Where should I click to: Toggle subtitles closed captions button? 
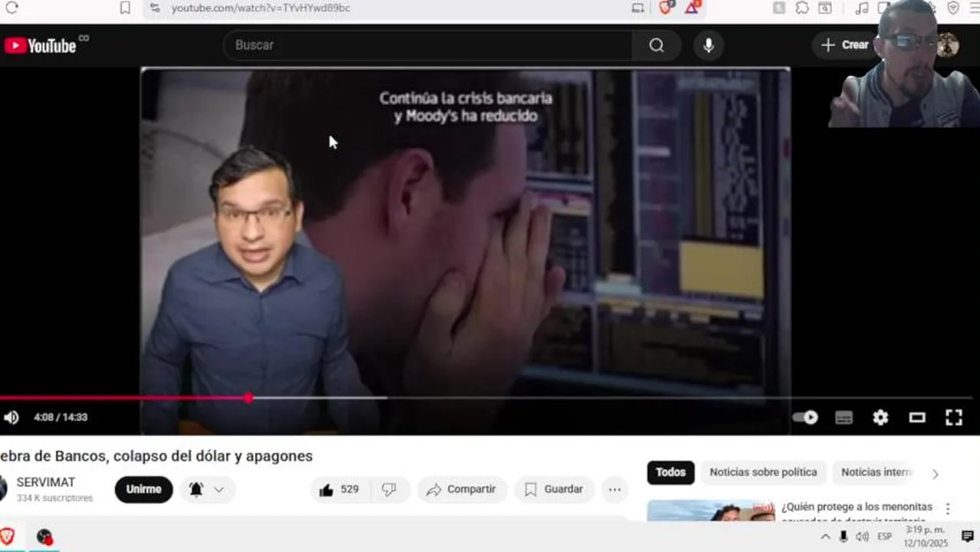point(844,417)
